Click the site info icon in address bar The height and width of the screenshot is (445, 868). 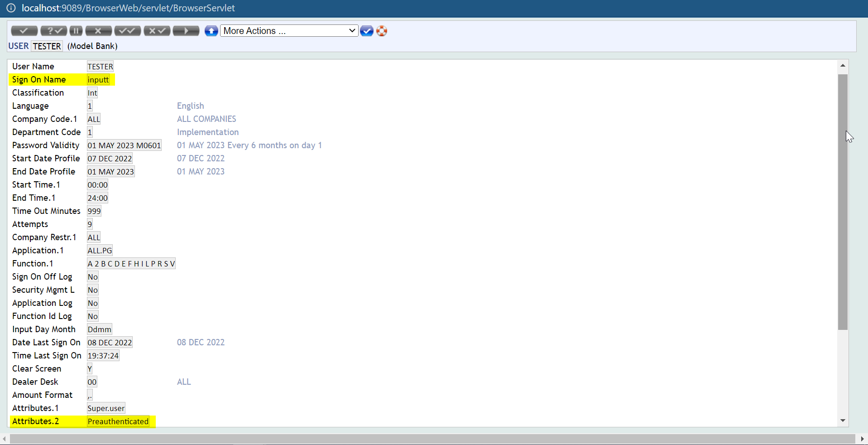point(11,8)
